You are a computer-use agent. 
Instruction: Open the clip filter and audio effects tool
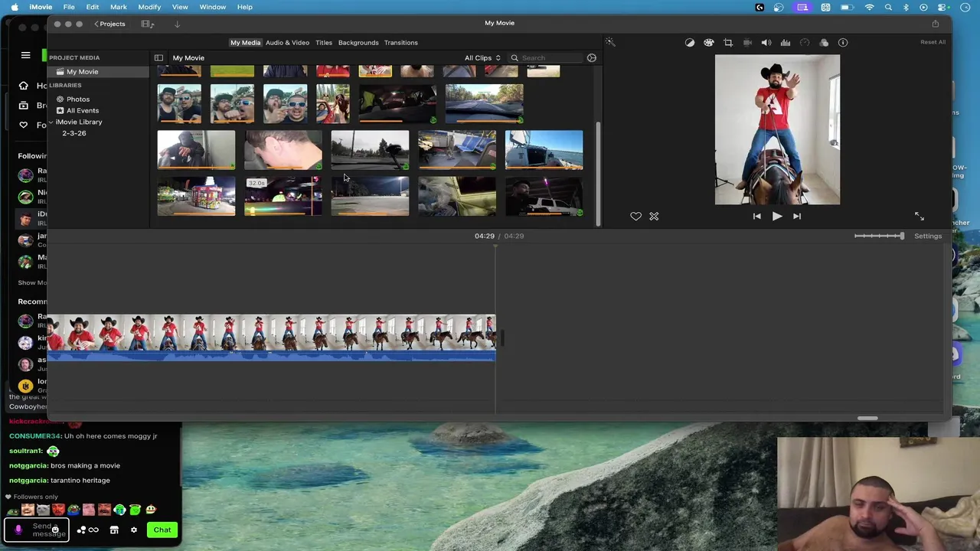[824, 43]
